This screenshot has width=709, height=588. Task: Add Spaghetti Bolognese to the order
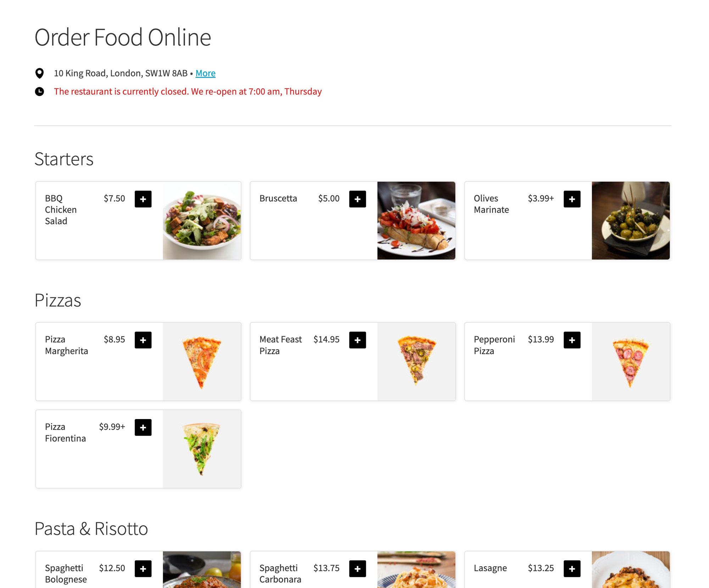tap(143, 569)
